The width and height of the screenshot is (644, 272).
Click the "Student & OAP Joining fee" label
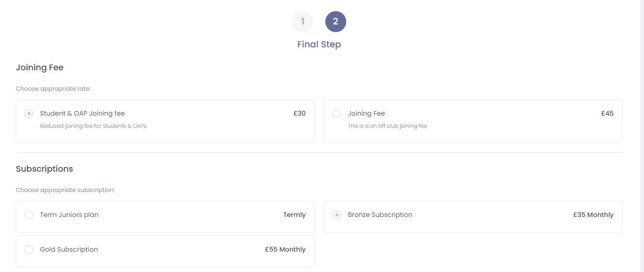82,114
